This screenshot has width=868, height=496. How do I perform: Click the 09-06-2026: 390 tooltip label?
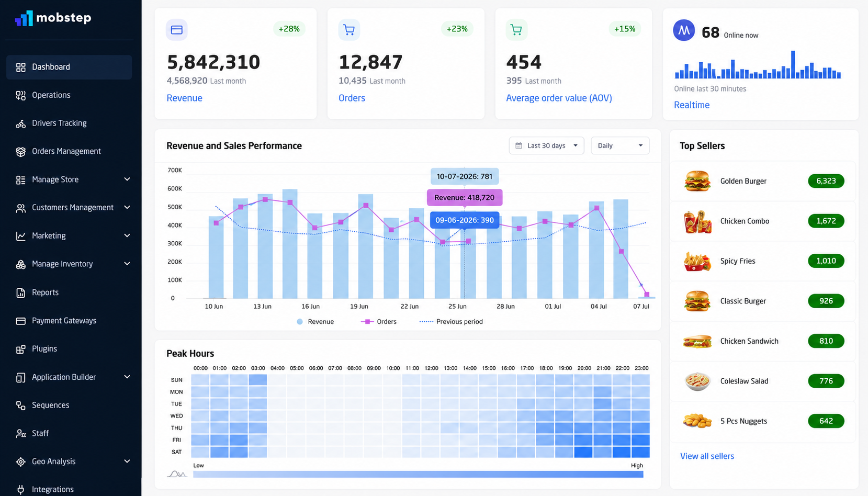point(464,220)
